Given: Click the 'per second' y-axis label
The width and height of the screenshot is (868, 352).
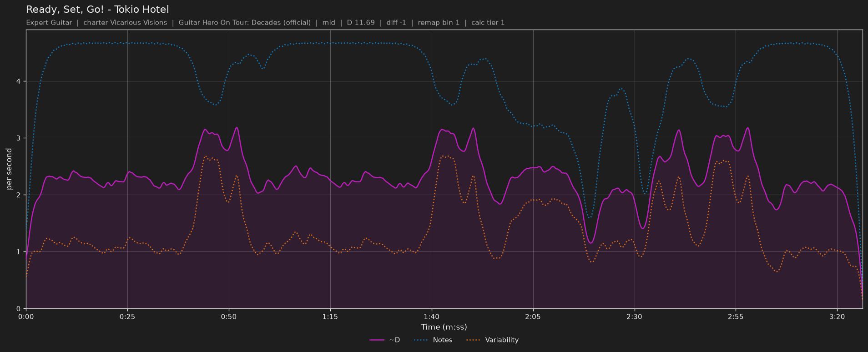Looking at the screenshot, I should (x=9, y=169).
